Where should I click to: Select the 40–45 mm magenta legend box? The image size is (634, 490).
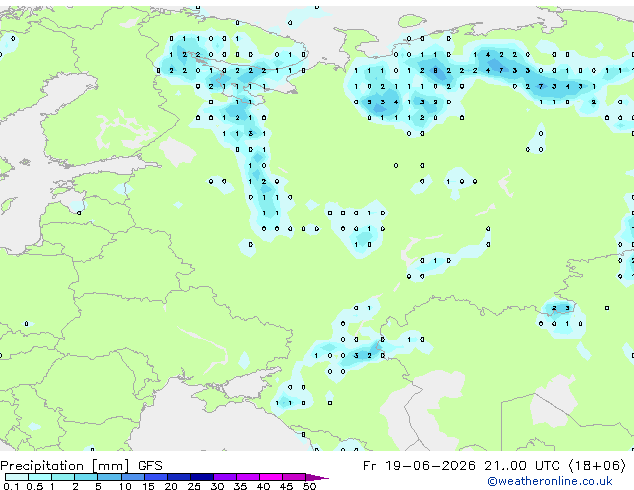[x=271, y=477]
